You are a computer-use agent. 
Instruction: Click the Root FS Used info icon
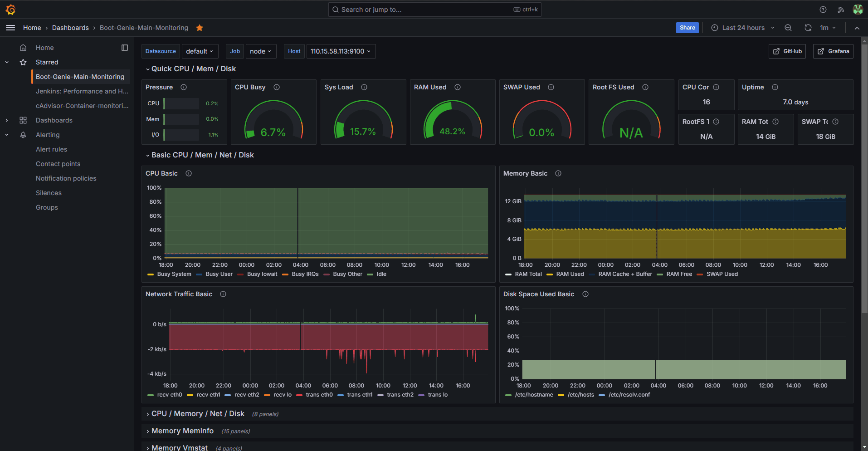(645, 87)
